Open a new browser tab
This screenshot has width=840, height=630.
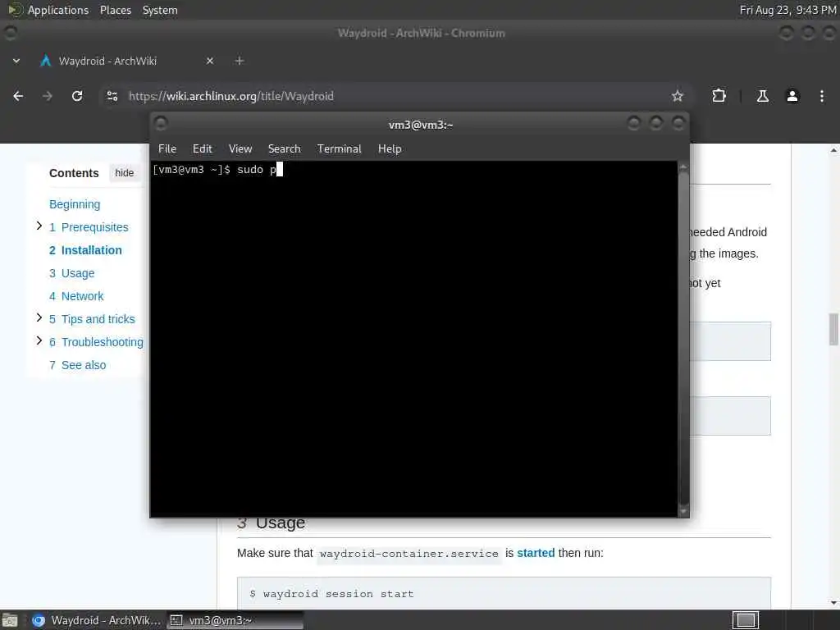coord(240,61)
